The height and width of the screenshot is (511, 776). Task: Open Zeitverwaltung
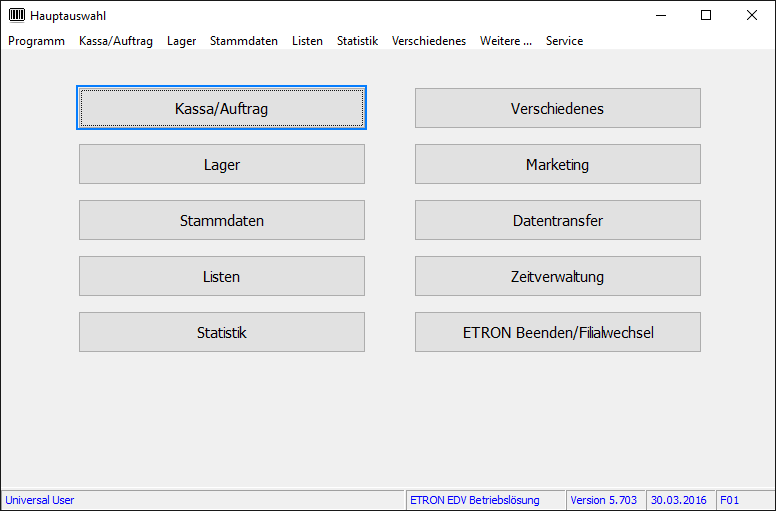(x=557, y=276)
